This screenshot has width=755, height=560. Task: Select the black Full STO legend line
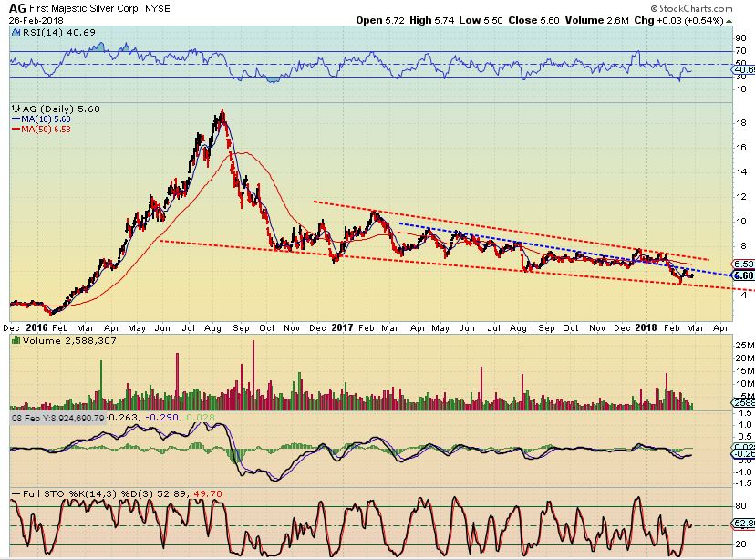pos(16,494)
